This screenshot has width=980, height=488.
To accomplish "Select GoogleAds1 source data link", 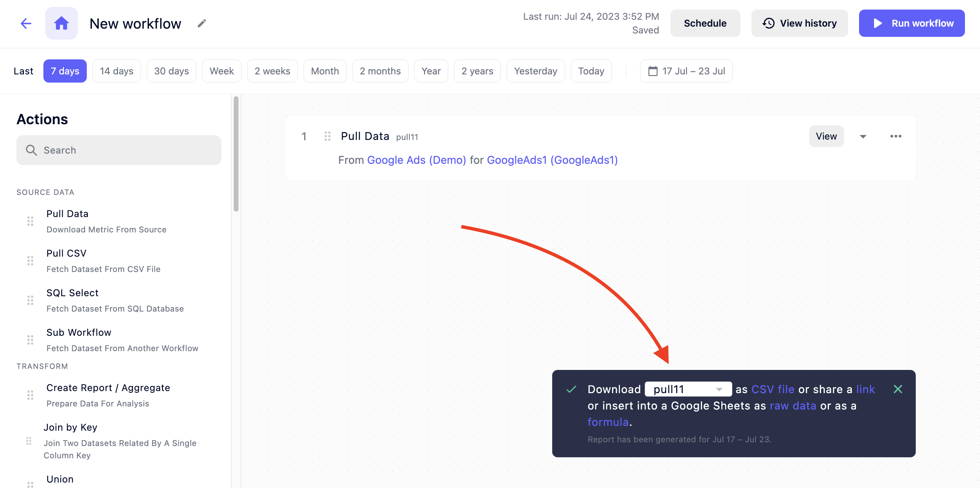I will click(552, 159).
